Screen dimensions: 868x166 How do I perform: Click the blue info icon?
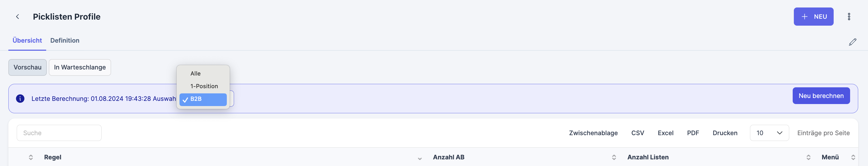pyautogui.click(x=20, y=98)
